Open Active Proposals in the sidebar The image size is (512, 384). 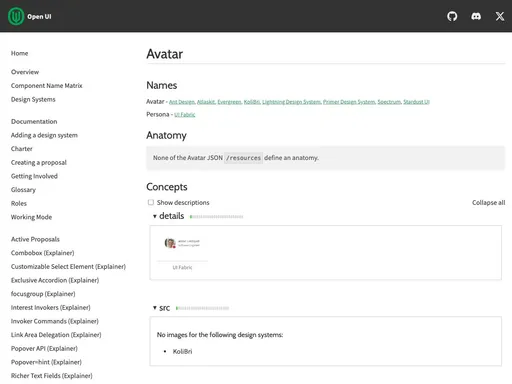(35, 239)
